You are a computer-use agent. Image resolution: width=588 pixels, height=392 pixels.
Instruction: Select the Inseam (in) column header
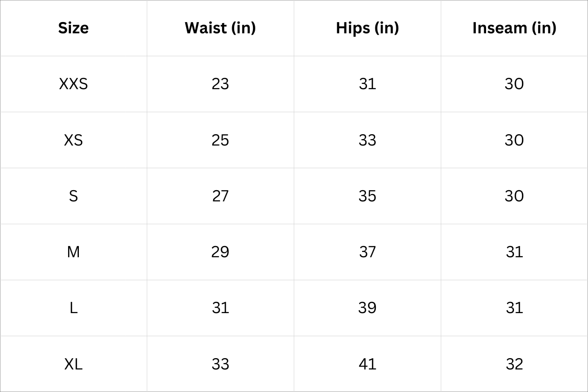pyautogui.click(x=514, y=28)
